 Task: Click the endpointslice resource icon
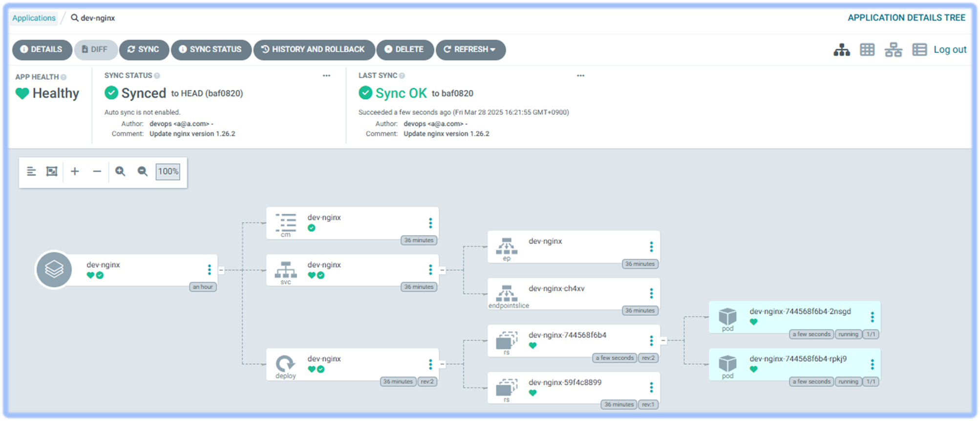click(507, 293)
